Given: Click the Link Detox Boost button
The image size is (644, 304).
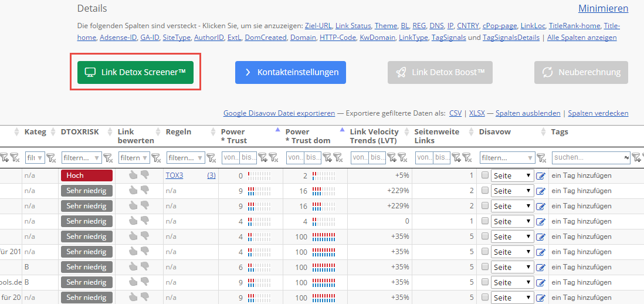Looking at the screenshot, I should coord(440,72).
